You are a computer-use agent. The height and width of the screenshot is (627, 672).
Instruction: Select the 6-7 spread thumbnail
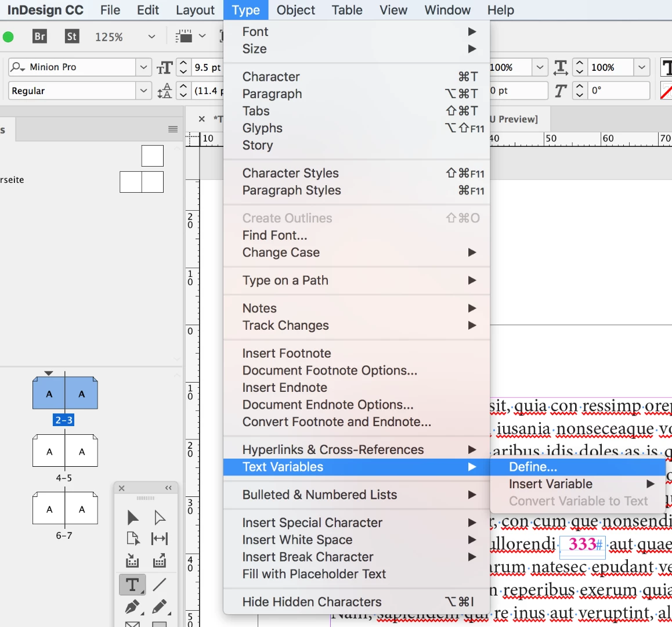click(65, 508)
